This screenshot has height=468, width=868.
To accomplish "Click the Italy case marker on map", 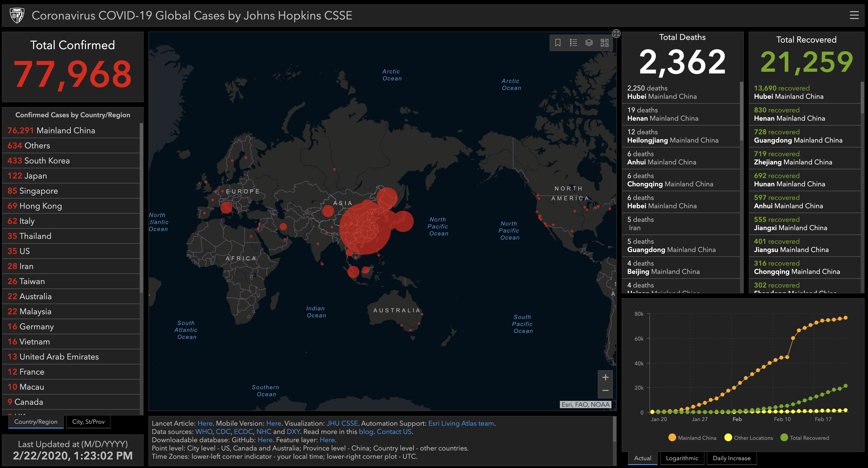I will coord(226,208).
